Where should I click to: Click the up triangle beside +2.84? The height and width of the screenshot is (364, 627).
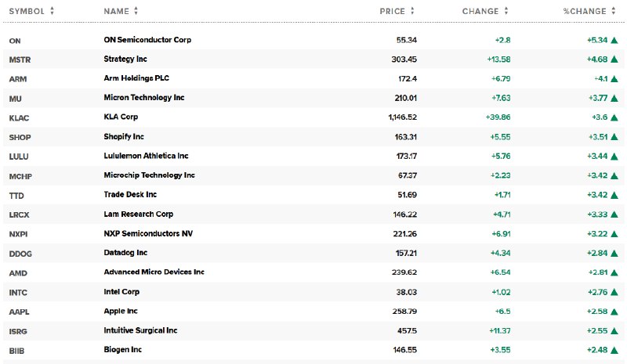click(x=614, y=254)
